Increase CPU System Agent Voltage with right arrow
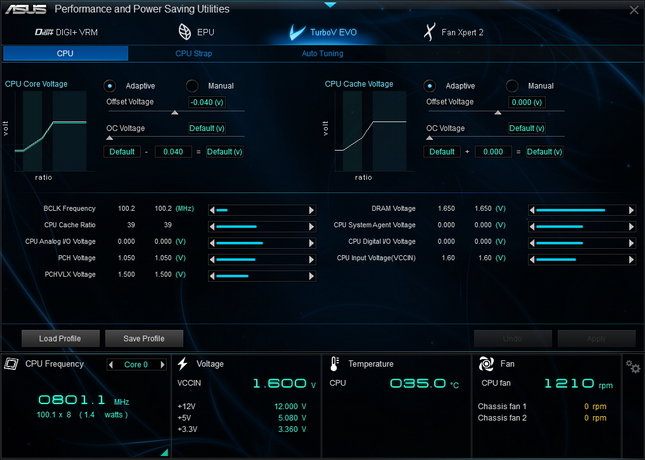 coord(631,227)
